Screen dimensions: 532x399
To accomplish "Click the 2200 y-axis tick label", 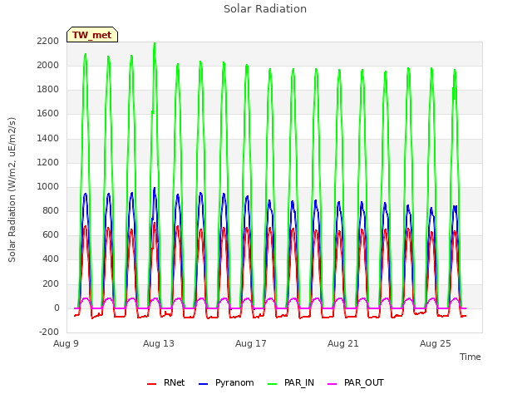I will [x=48, y=41].
